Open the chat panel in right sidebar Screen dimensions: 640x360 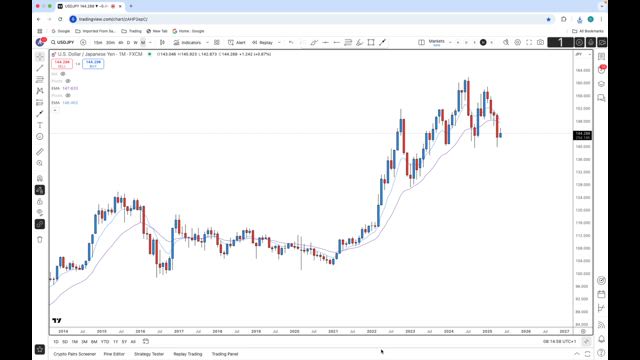click(x=601, y=98)
